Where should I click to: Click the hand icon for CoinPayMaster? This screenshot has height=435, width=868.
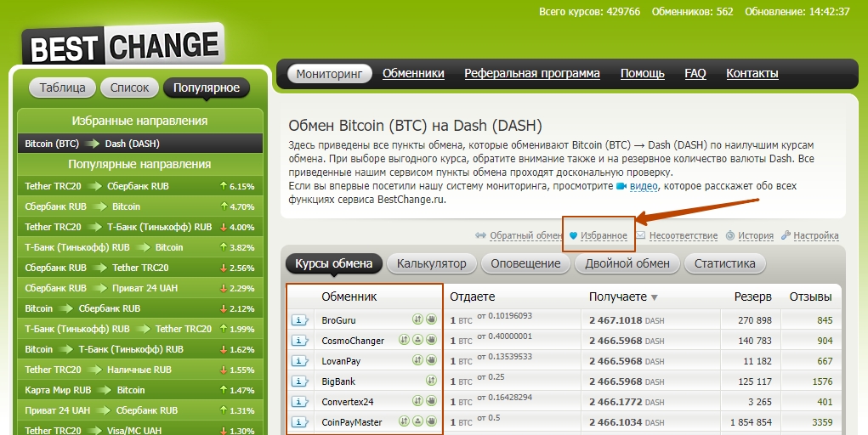click(431, 421)
